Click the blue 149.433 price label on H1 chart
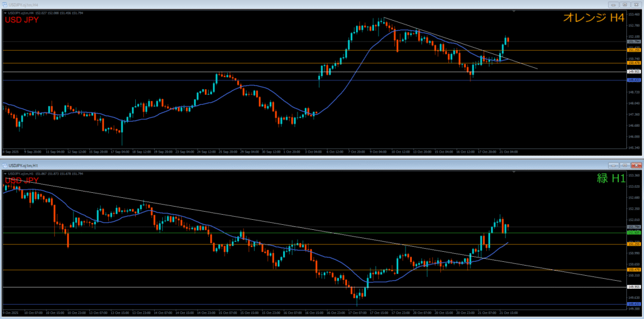The image size is (644, 319). click(634, 305)
